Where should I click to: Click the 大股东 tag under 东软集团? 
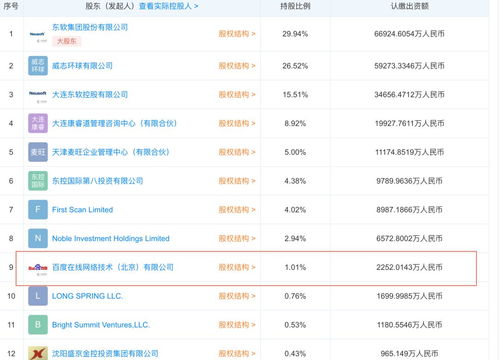(x=67, y=41)
